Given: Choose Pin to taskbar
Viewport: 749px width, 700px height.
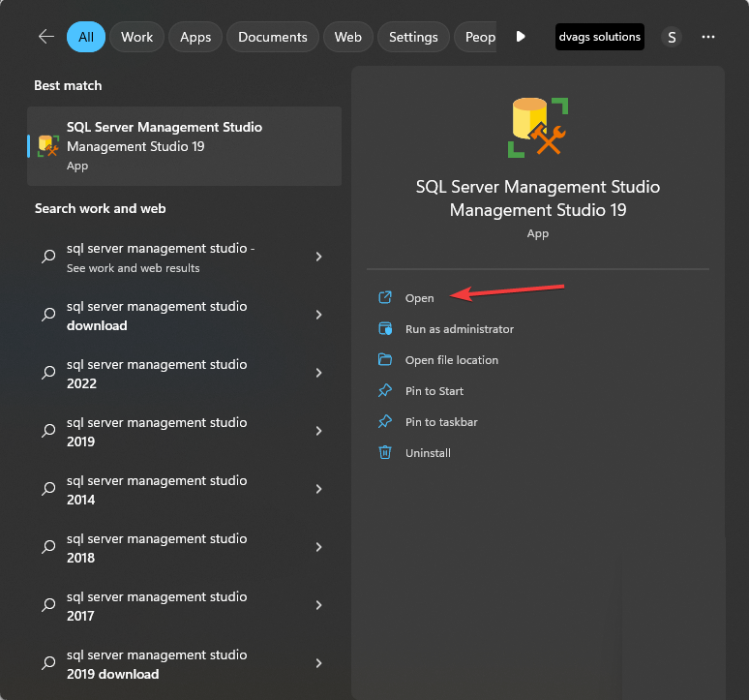Looking at the screenshot, I should pyautogui.click(x=441, y=422).
